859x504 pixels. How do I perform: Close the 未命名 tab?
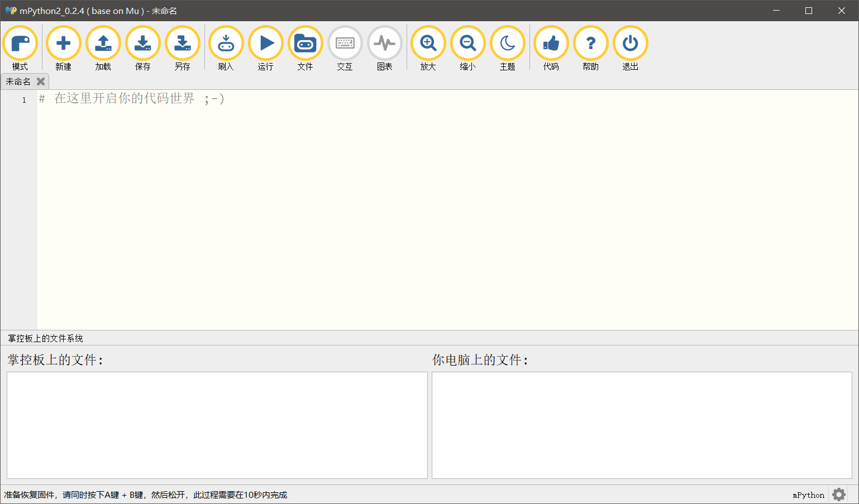click(x=41, y=81)
